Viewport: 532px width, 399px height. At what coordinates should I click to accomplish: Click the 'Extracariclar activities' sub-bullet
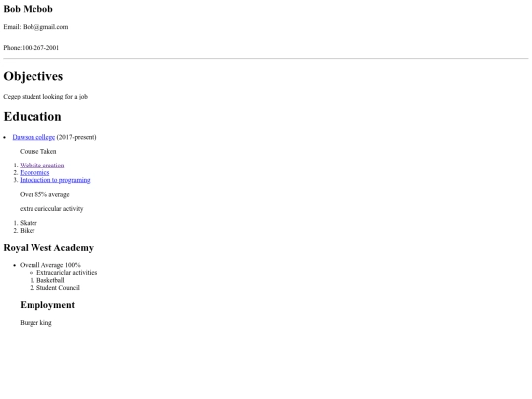[67, 273]
